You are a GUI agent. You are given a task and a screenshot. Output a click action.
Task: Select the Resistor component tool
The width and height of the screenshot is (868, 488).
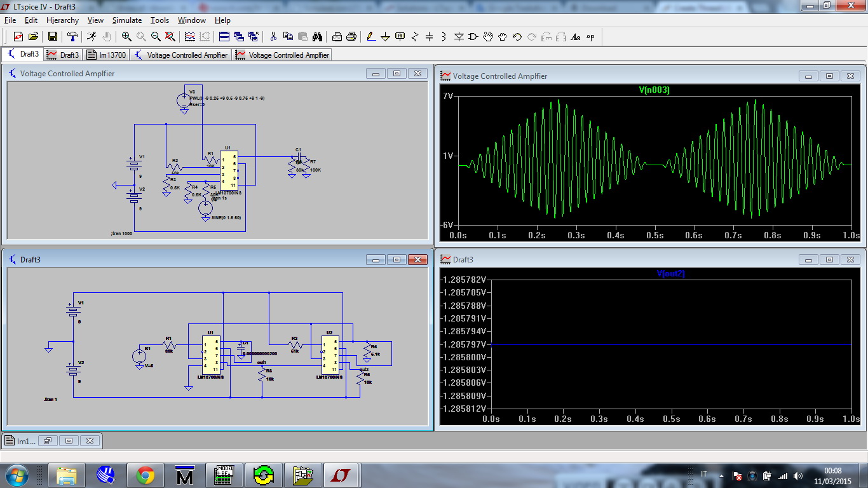point(414,37)
